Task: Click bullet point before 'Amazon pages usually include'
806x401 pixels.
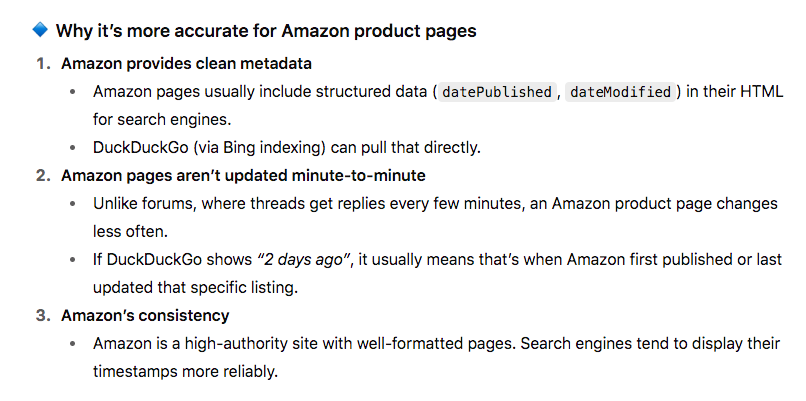Action: click(x=73, y=92)
